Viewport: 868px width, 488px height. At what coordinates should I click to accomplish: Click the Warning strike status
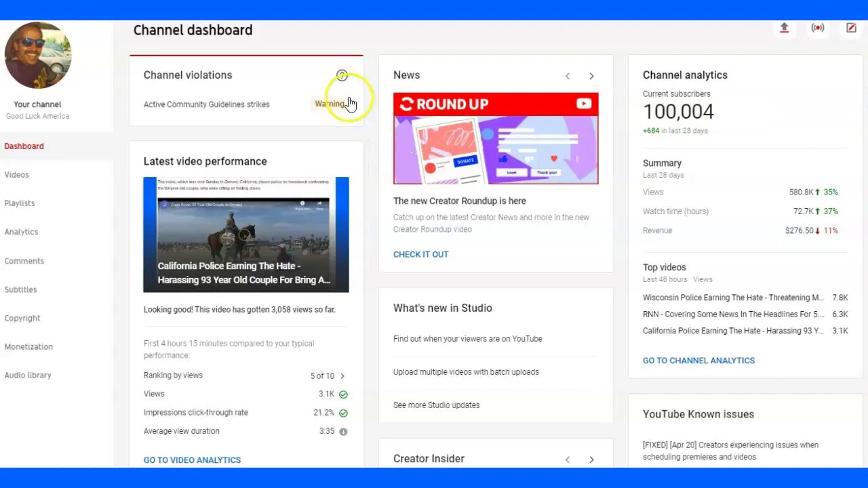pyautogui.click(x=330, y=104)
